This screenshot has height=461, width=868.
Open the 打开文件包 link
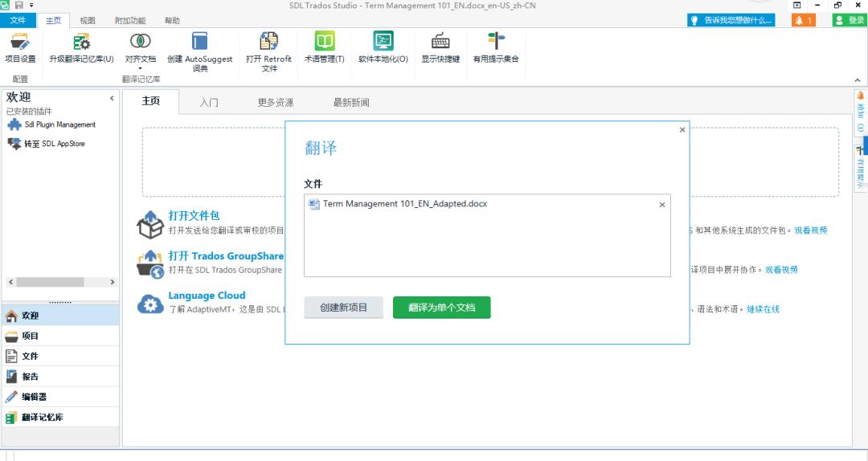coord(194,215)
